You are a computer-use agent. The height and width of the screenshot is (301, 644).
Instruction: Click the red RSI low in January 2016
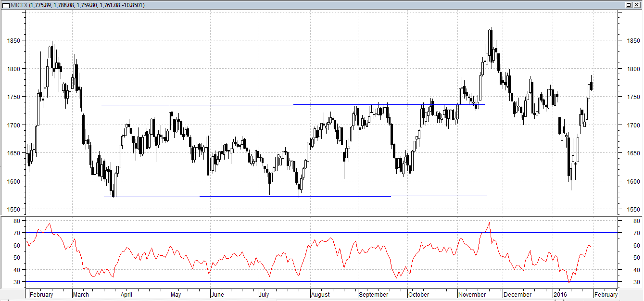569,283
